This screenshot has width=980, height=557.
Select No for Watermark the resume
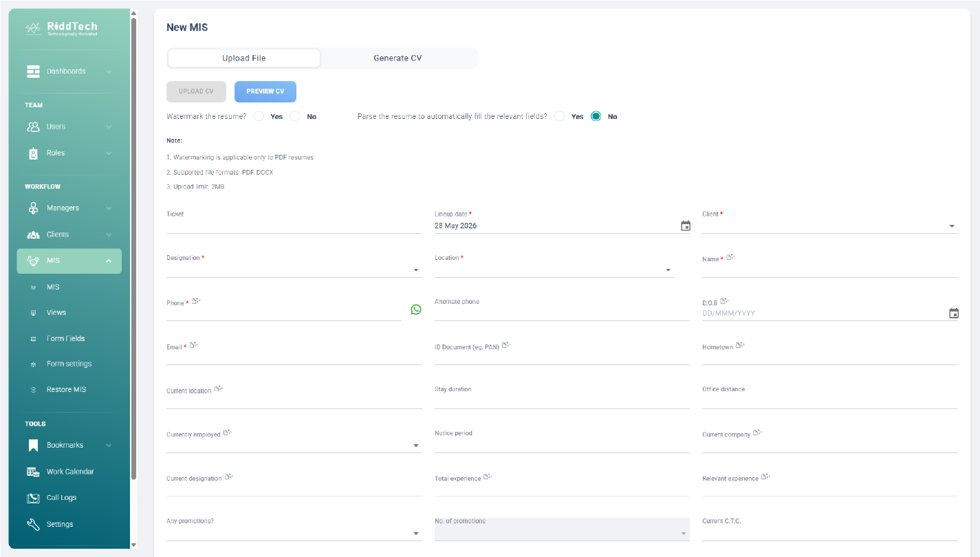point(295,116)
